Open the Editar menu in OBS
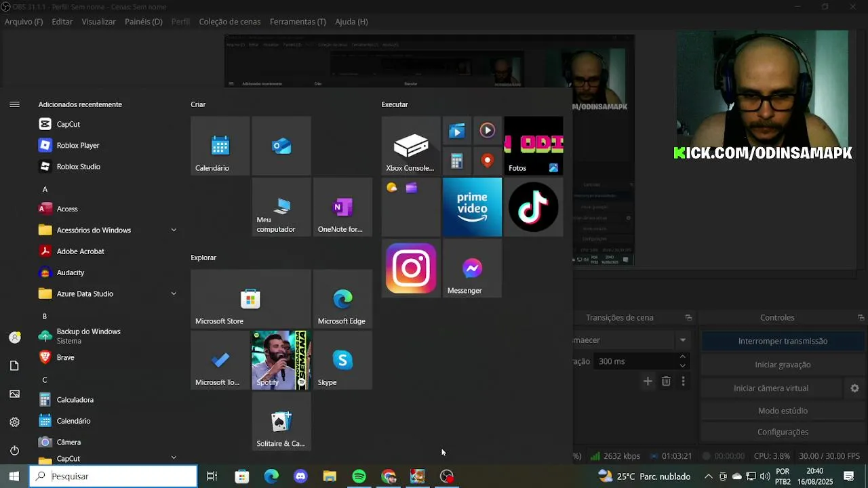Image resolution: width=868 pixels, height=488 pixels. click(x=62, y=22)
